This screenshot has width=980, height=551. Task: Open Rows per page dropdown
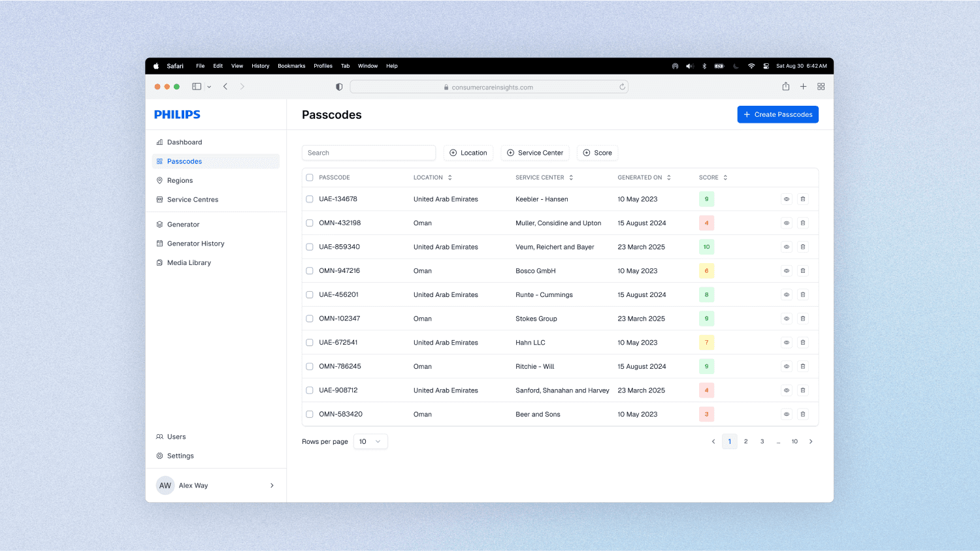coord(370,442)
